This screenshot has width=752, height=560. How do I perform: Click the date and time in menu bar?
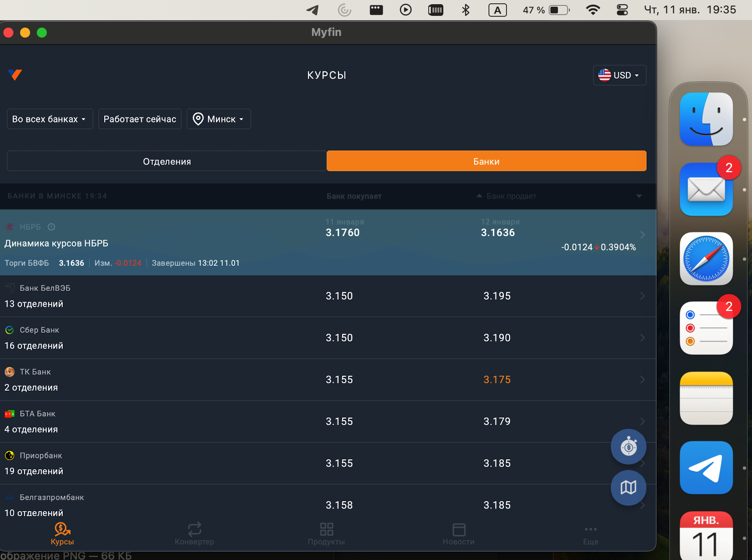coord(690,10)
